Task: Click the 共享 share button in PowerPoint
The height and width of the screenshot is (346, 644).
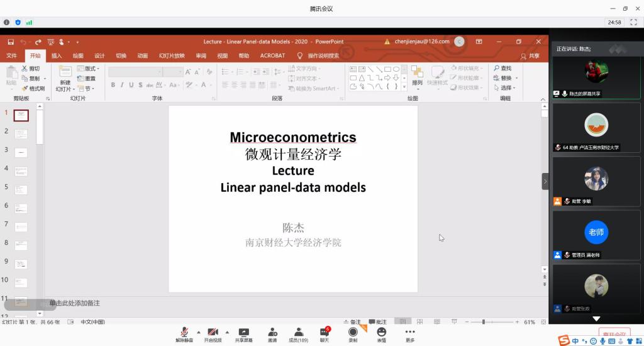Action: click(x=530, y=55)
